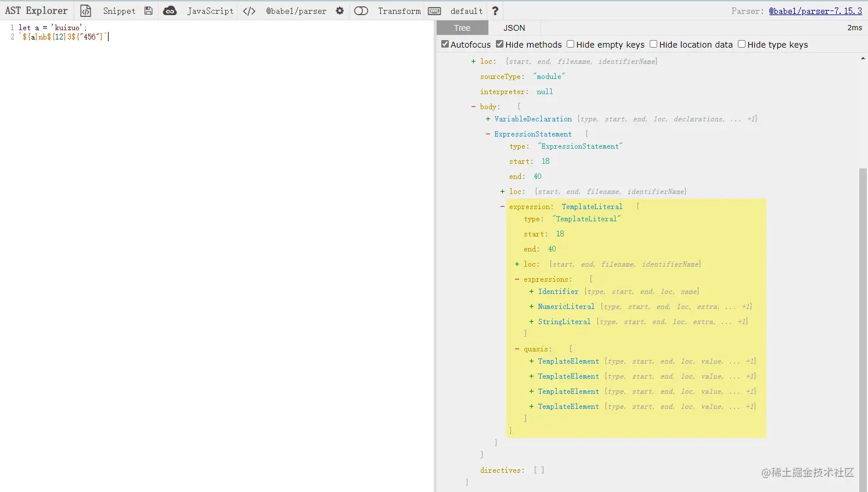Uncheck the Hide methods checkbox
Screen dimensions: 868x492
499,44
